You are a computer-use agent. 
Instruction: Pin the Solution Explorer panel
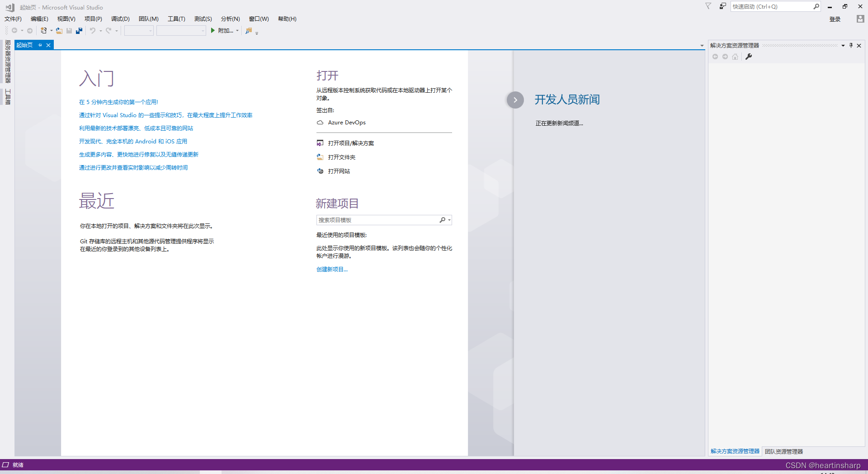pos(851,45)
